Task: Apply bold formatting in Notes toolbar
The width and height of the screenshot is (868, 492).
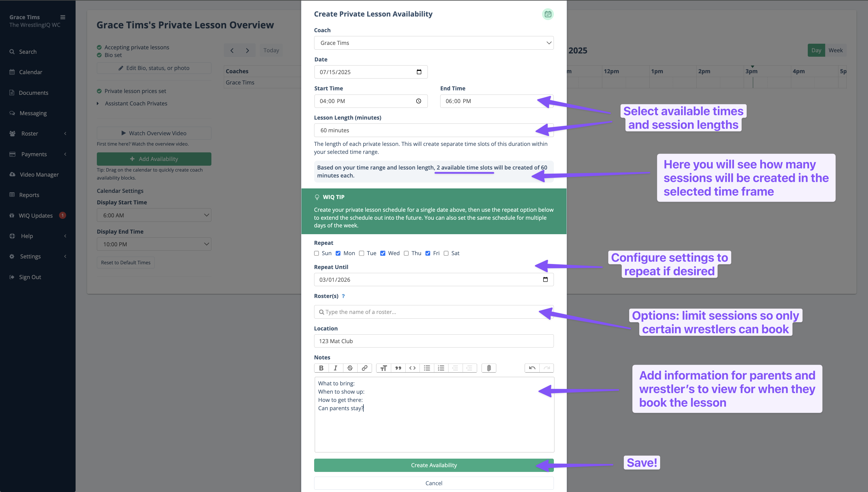Action: (321, 368)
